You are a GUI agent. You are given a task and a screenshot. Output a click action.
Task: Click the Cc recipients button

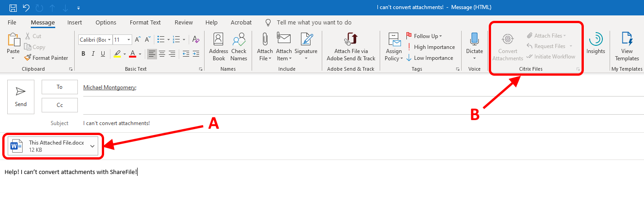click(x=60, y=105)
